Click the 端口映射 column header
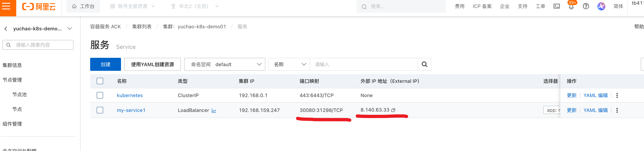 coord(309,81)
